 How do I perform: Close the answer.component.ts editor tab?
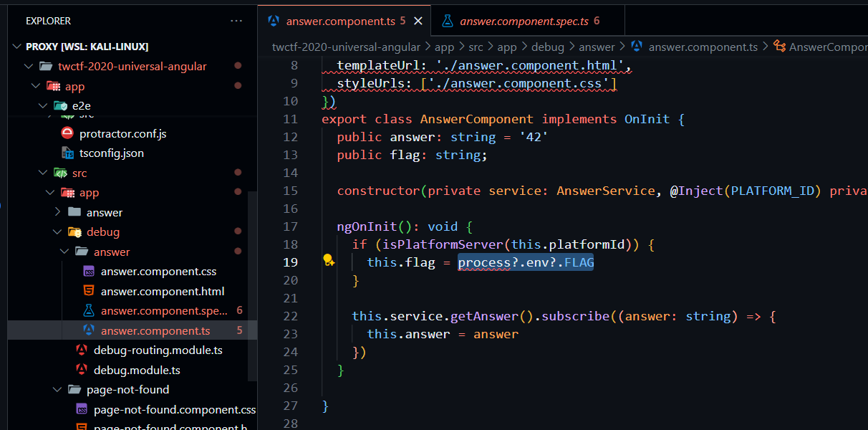pos(419,21)
